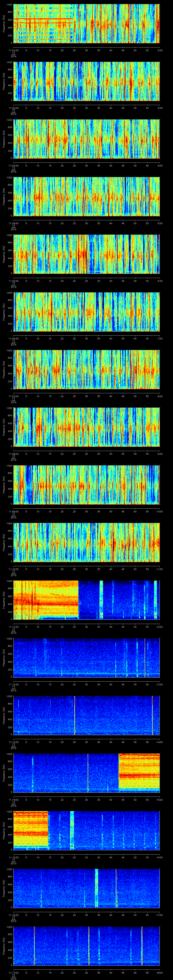The image size is (173, 980).
Task: Click the 18:00 end time label
Action: click(x=159, y=972)
